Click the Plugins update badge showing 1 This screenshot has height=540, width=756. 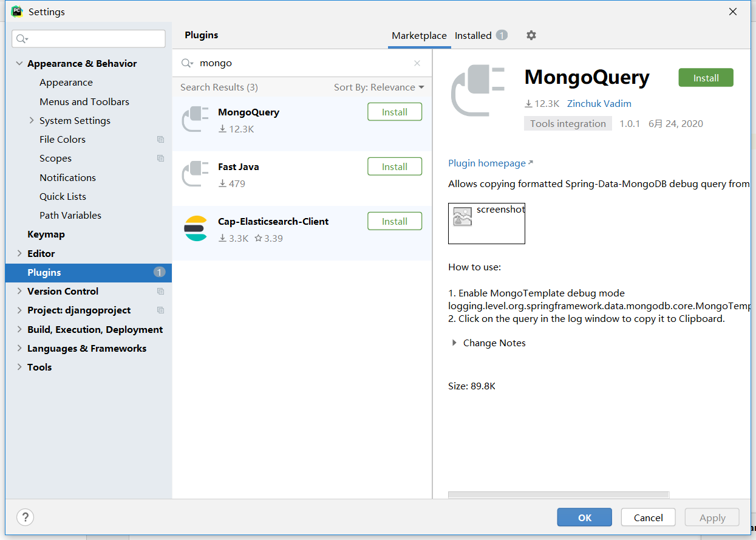coord(159,273)
